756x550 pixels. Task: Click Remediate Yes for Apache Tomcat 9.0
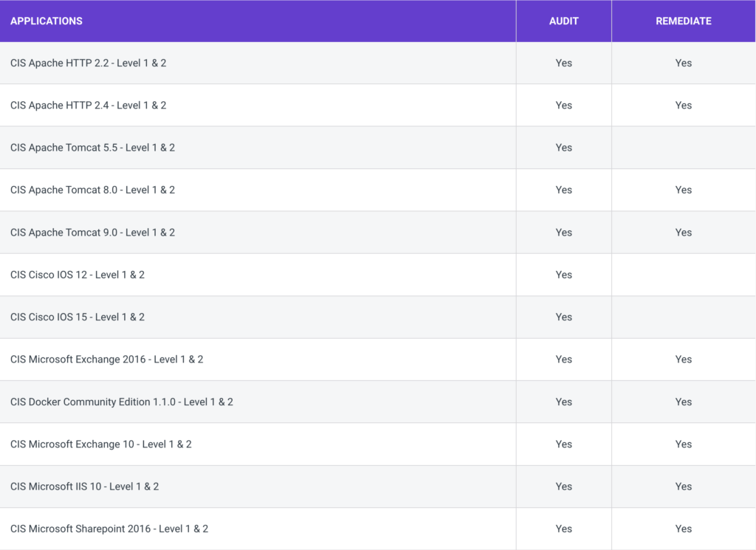point(683,233)
